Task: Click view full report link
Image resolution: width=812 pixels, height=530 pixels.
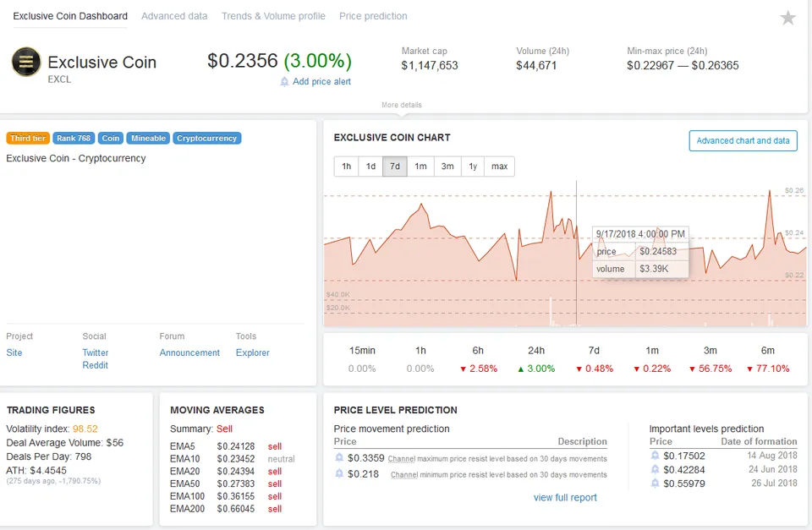Action: click(565, 497)
